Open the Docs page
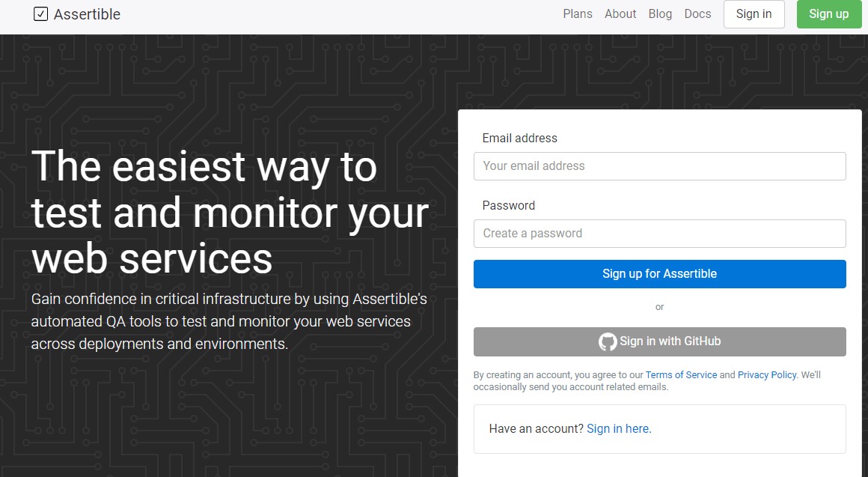Image resolution: width=868 pixels, height=477 pixels. 697,13
